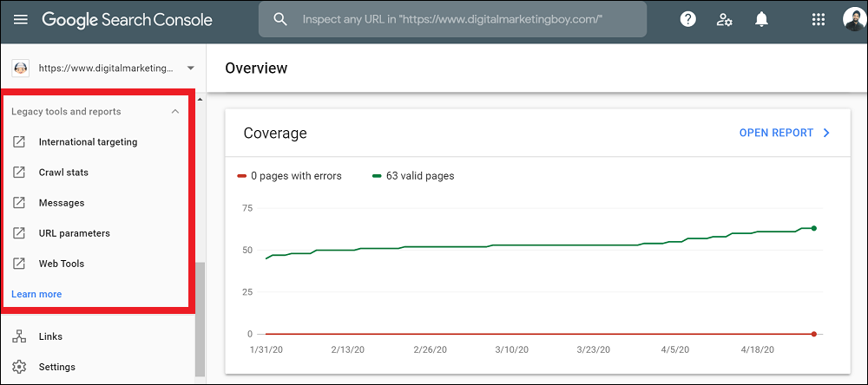Click the property favicon icon
The image size is (868, 385).
(x=20, y=69)
